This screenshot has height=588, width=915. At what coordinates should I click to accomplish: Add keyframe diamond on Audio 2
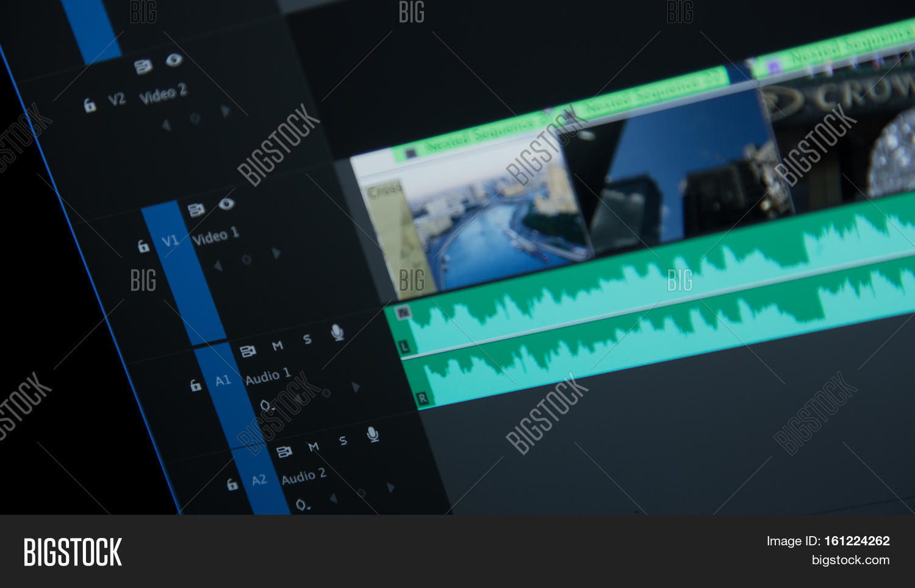pos(362,493)
